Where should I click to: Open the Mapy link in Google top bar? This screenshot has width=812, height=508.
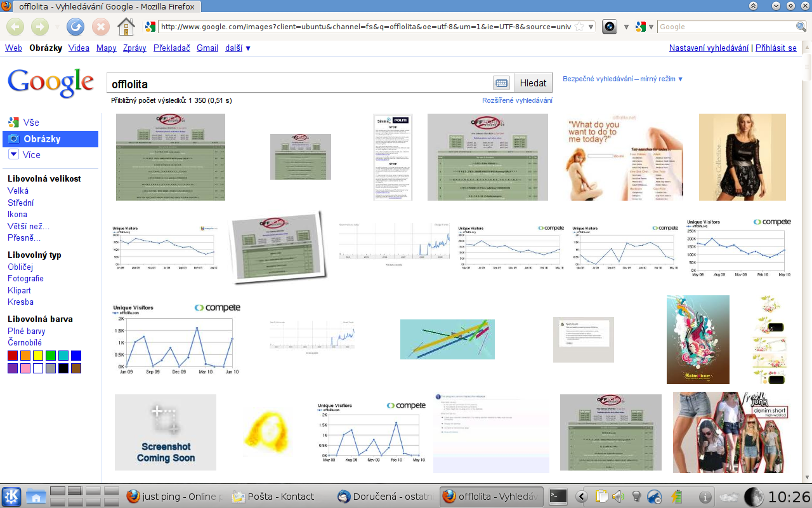click(107, 48)
